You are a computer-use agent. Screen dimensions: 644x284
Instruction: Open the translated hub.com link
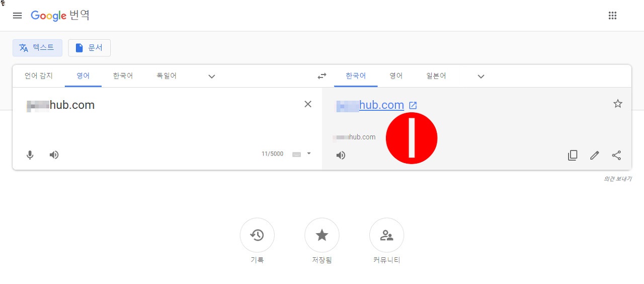370,105
